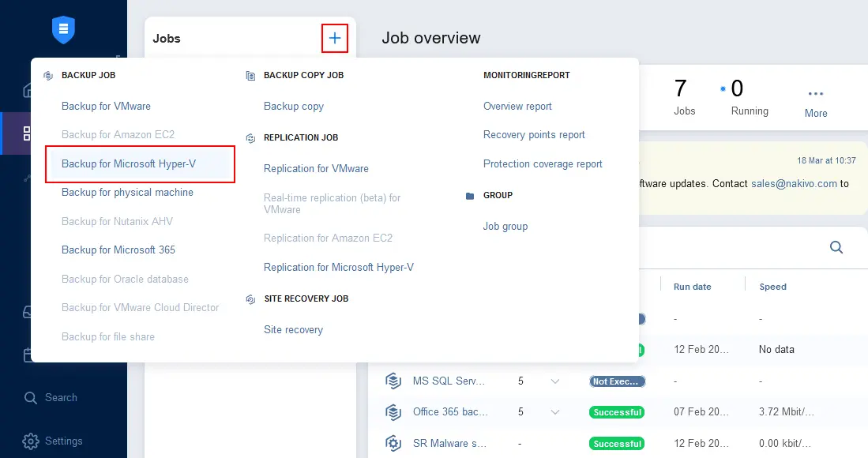Screen dimensions: 868x458
Task: Click the 7 Jobs counter
Action: click(x=684, y=97)
